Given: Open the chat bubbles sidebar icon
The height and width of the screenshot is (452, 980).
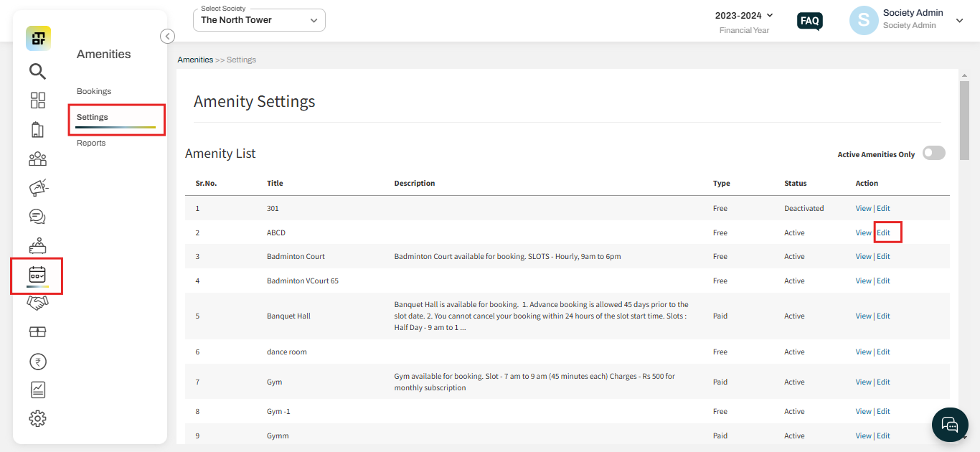Looking at the screenshot, I should (37, 217).
